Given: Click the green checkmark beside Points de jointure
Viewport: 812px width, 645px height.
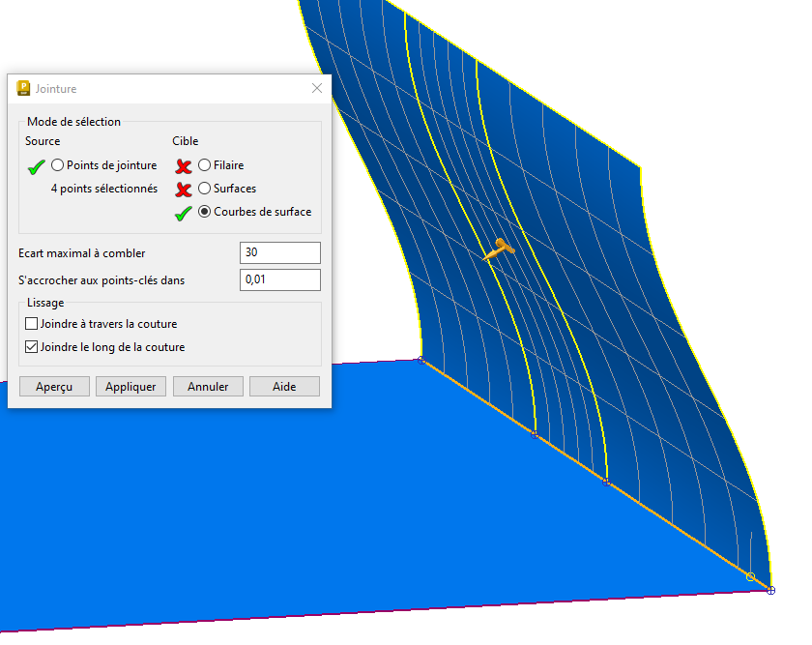Looking at the screenshot, I should (x=37, y=166).
